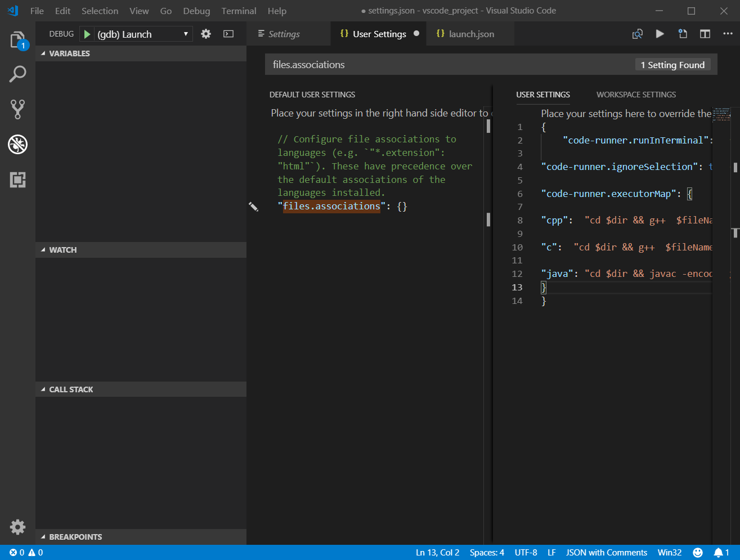
Task: Click the "code-runner.runInTerminal" line
Action: (x=638, y=140)
